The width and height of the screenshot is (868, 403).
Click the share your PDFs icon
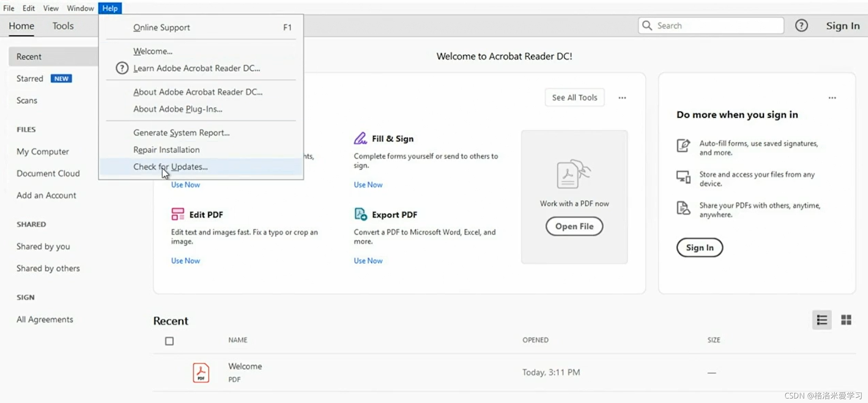683,208
